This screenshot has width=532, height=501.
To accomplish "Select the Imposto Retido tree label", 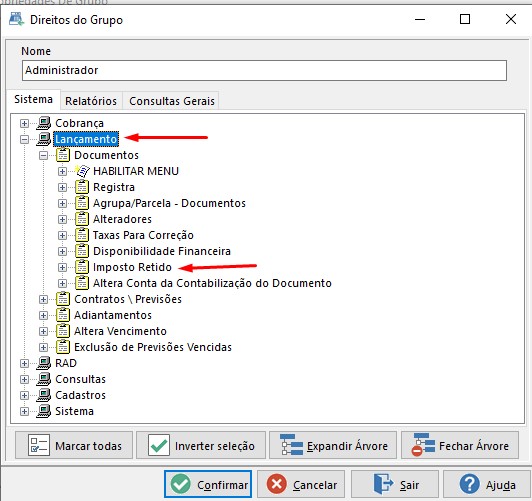I will (x=132, y=267).
